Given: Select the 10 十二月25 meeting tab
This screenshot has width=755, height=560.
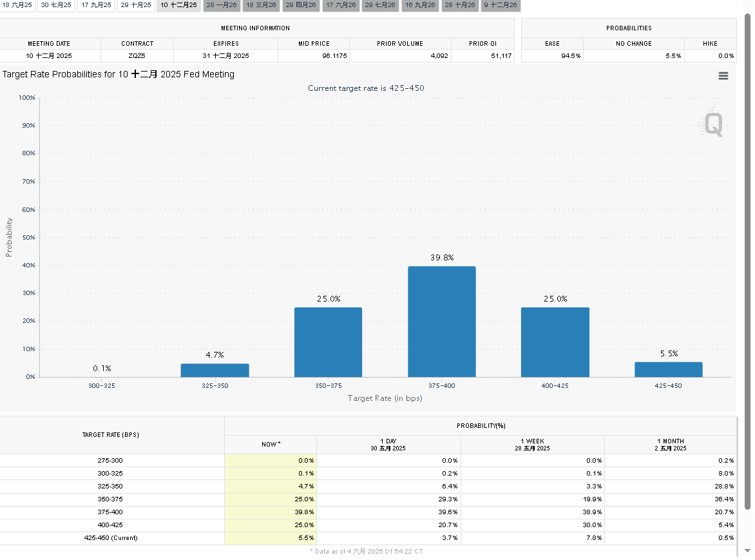Looking at the screenshot, I should click(178, 5).
